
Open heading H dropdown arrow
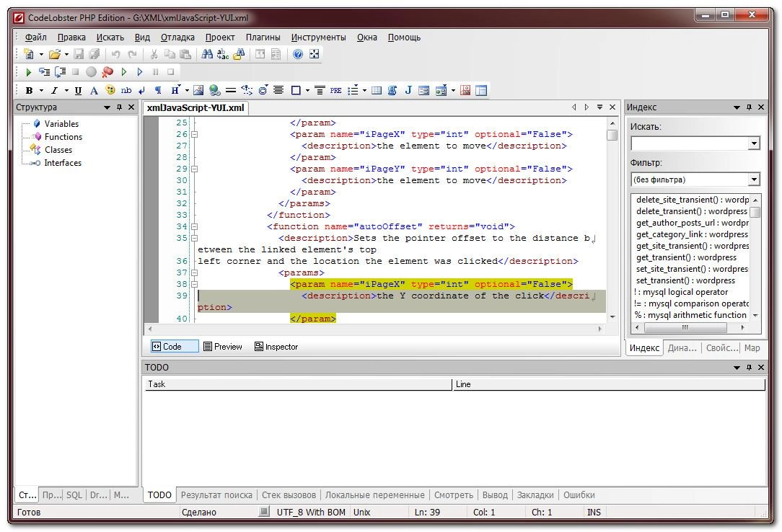coord(187,91)
